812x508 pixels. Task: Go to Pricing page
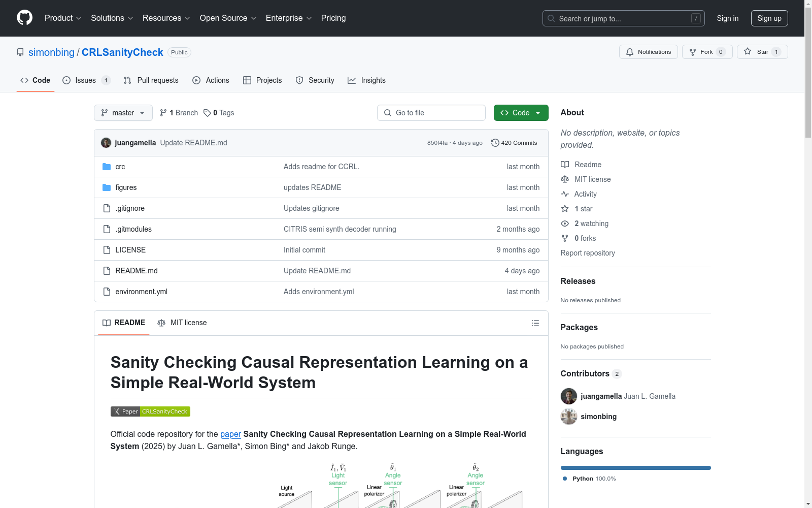coord(333,18)
